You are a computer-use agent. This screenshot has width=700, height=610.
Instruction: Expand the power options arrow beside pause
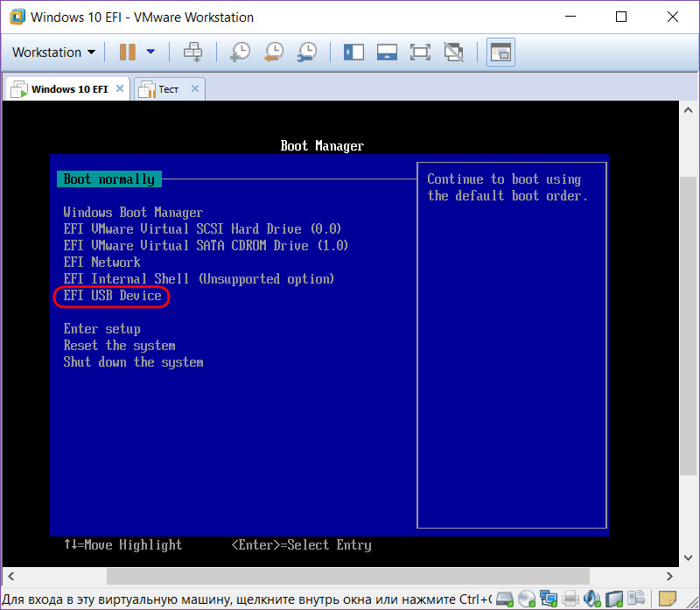[x=150, y=52]
